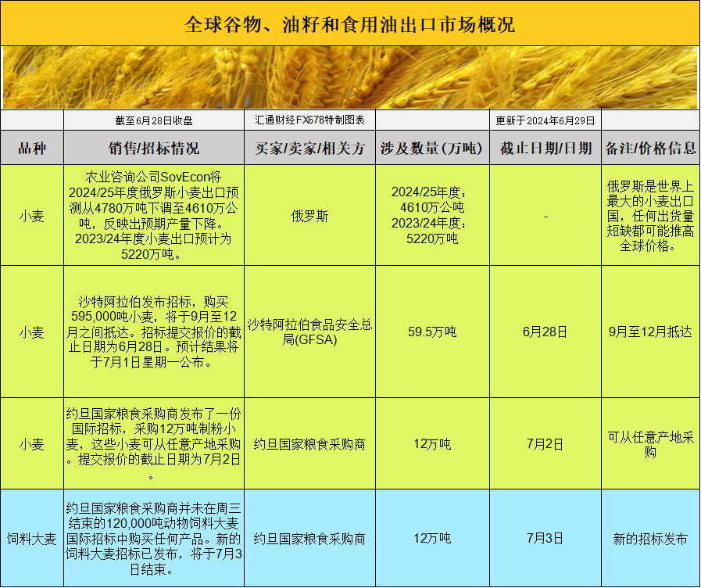Select 约旦国家粮食采购商 in the feed barley row
Viewport: 701px width, 588px height.
coord(309,538)
